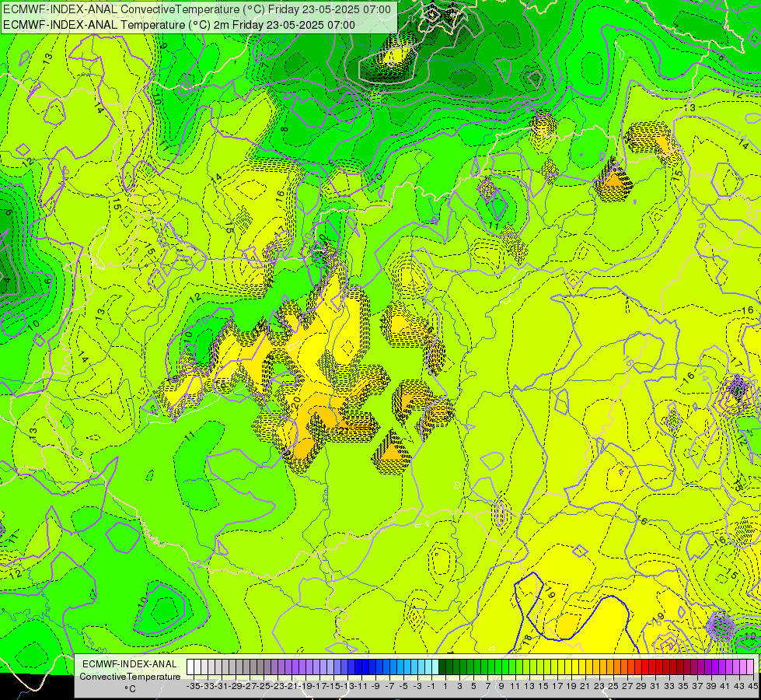
Task: Click the legend scale value '1'
Action: 445,686
